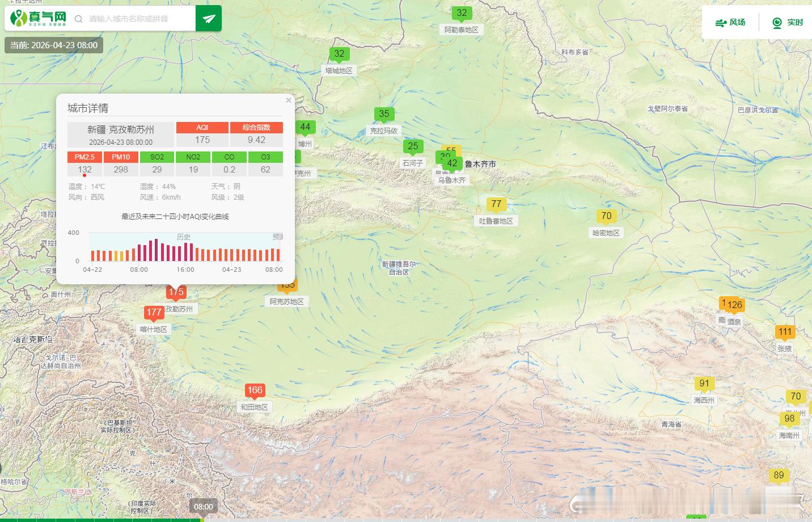Click the 新疆·克孜勒苏州 city name in the popup

(121, 130)
